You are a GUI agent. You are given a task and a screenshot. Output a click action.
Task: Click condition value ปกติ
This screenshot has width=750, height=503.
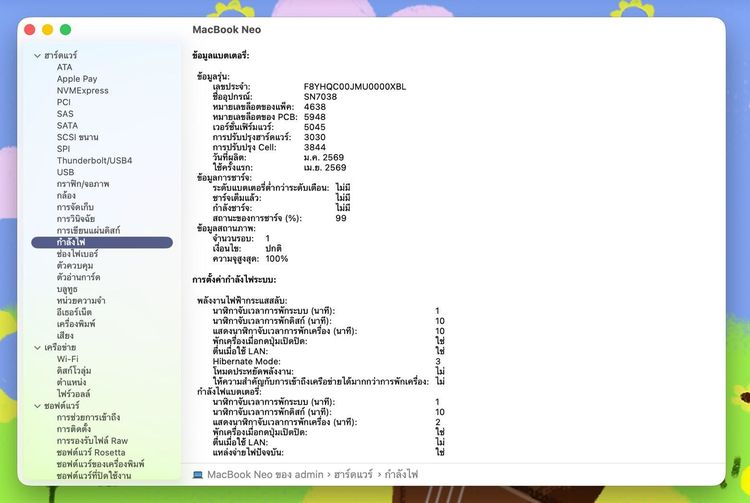tap(274, 249)
